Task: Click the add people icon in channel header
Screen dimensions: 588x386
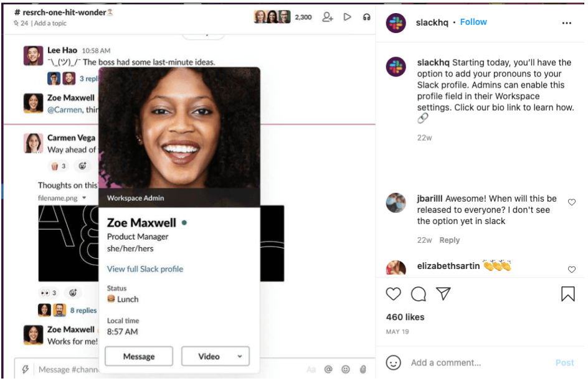Action: 328,17
